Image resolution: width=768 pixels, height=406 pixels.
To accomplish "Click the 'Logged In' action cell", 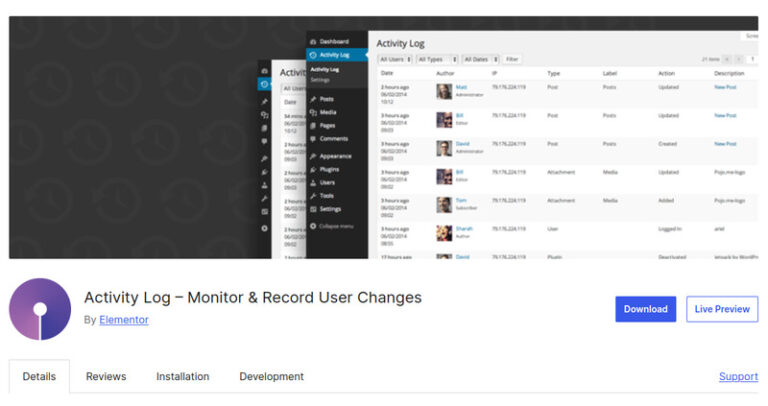I will point(670,229).
